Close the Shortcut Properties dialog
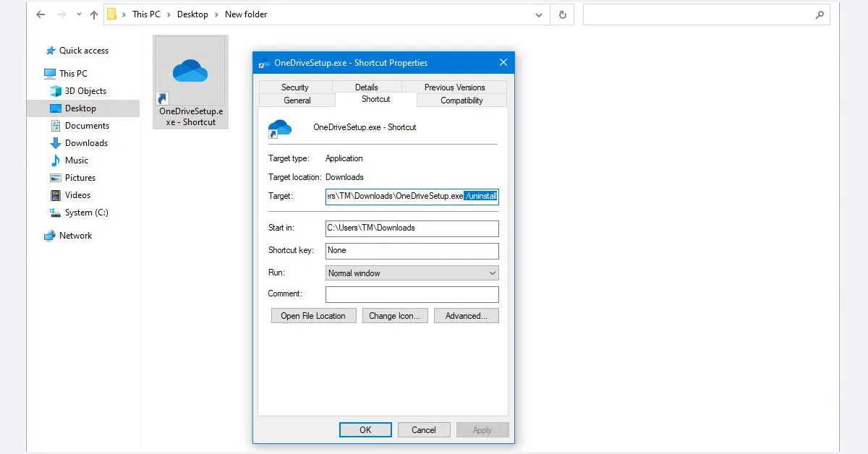Image resolution: width=868 pixels, height=454 pixels. [x=503, y=63]
